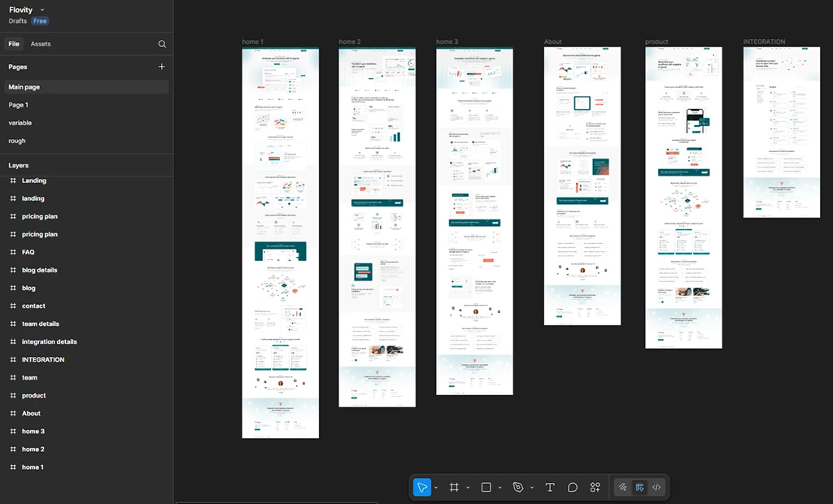Click the Pages section header
Viewport: 833px width, 504px height.
pos(18,67)
